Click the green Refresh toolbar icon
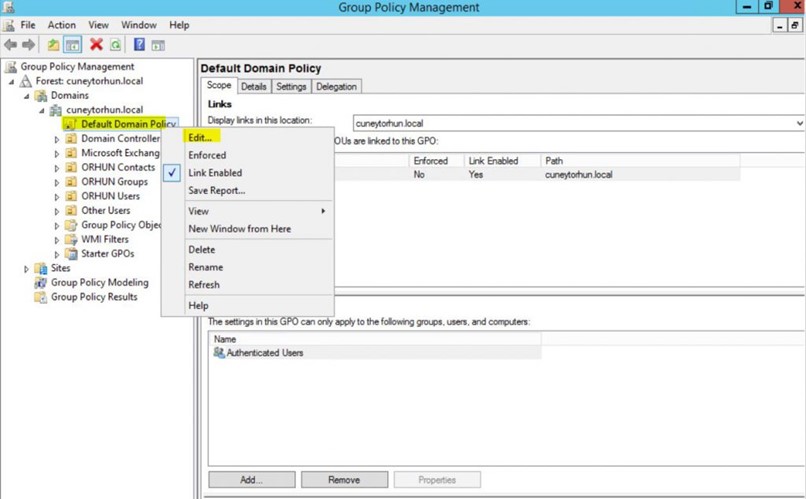The image size is (806, 499). 116,45
